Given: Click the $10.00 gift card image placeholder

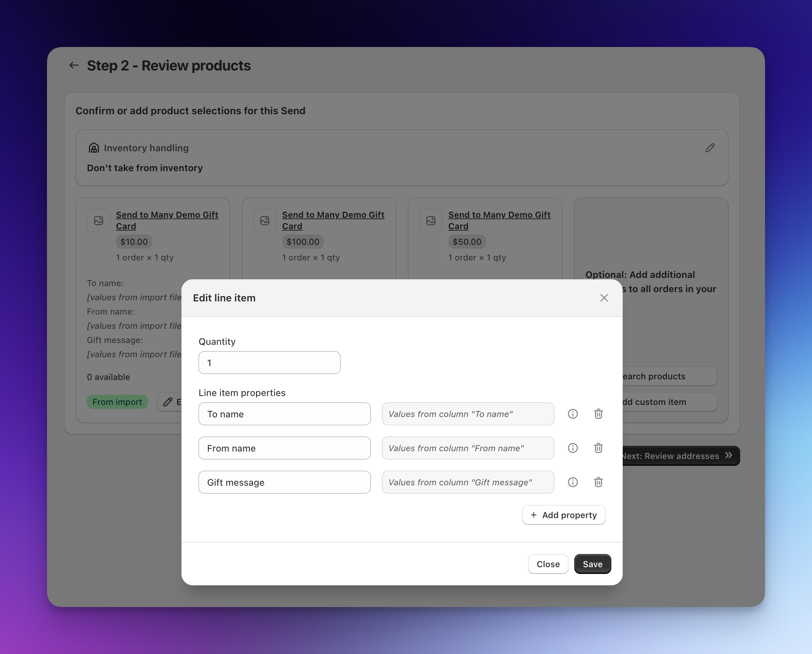Looking at the screenshot, I should click(x=99, y=220).
